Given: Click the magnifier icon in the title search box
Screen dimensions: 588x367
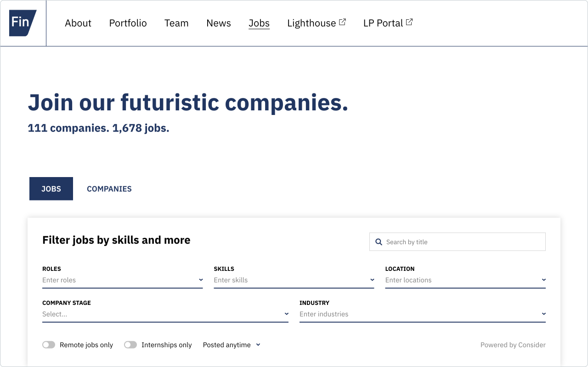Looking at the screenshot, I should 379,241.
